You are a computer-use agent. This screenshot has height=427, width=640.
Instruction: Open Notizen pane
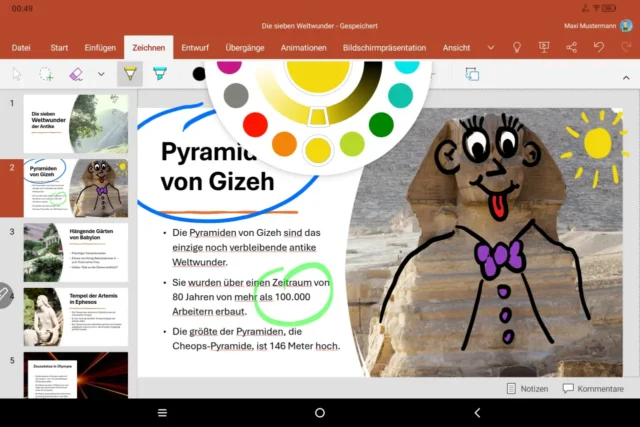click(527, 389)
